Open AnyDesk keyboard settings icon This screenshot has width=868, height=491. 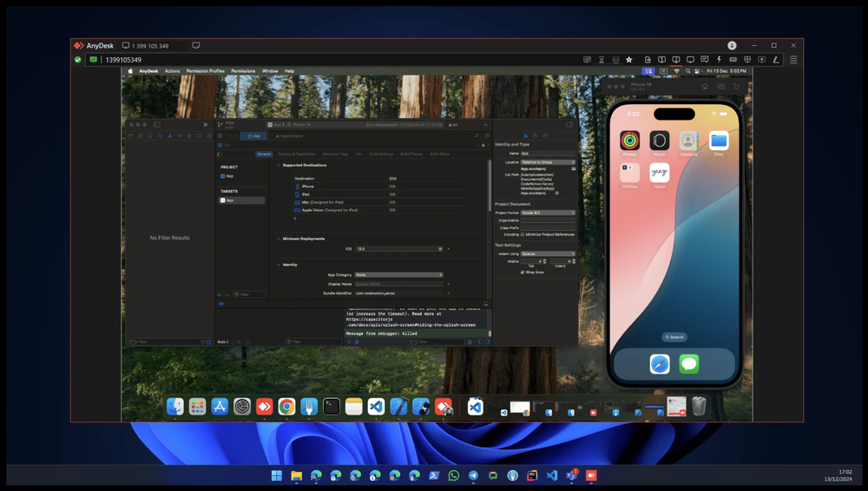pos(733,60)
